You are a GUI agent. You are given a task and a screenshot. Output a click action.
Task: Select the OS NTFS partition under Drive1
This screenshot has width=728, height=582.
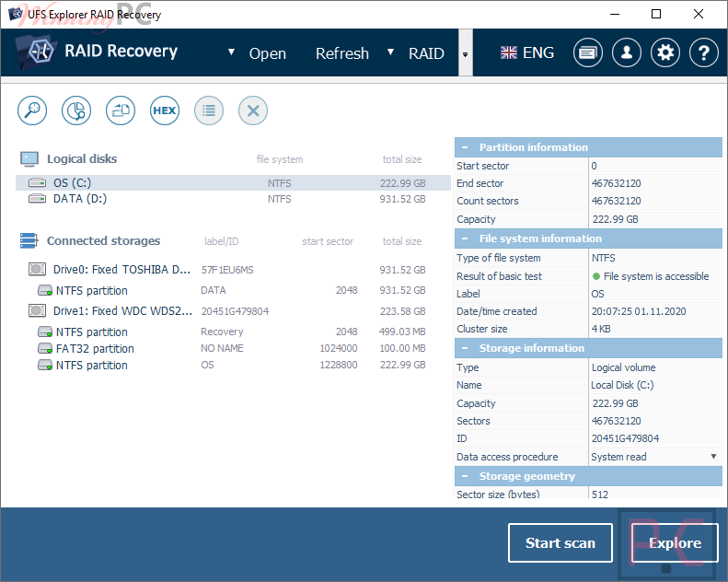pos(233,365)
